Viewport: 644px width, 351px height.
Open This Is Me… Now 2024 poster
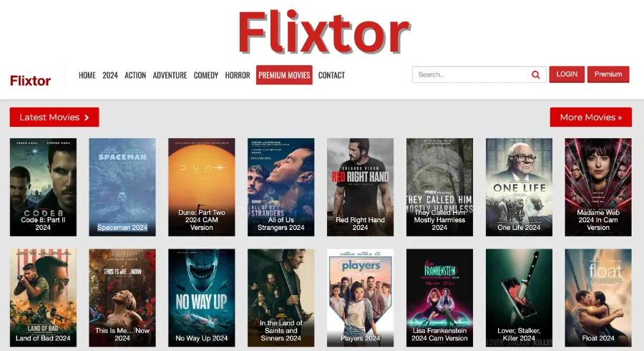click(x=122, y=297)
